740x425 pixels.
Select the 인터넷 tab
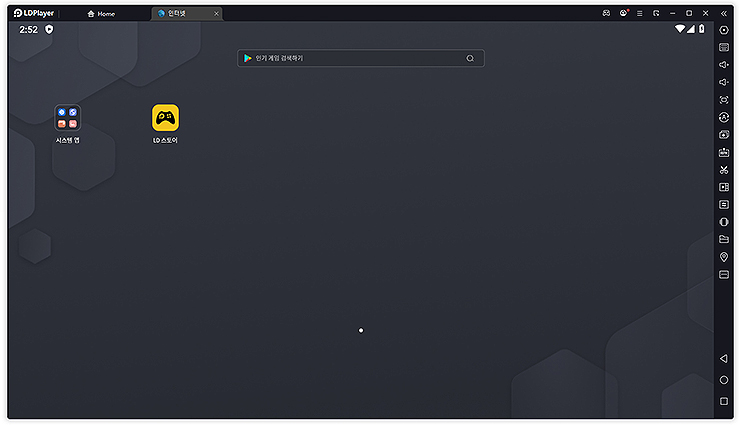pos(187,14)
